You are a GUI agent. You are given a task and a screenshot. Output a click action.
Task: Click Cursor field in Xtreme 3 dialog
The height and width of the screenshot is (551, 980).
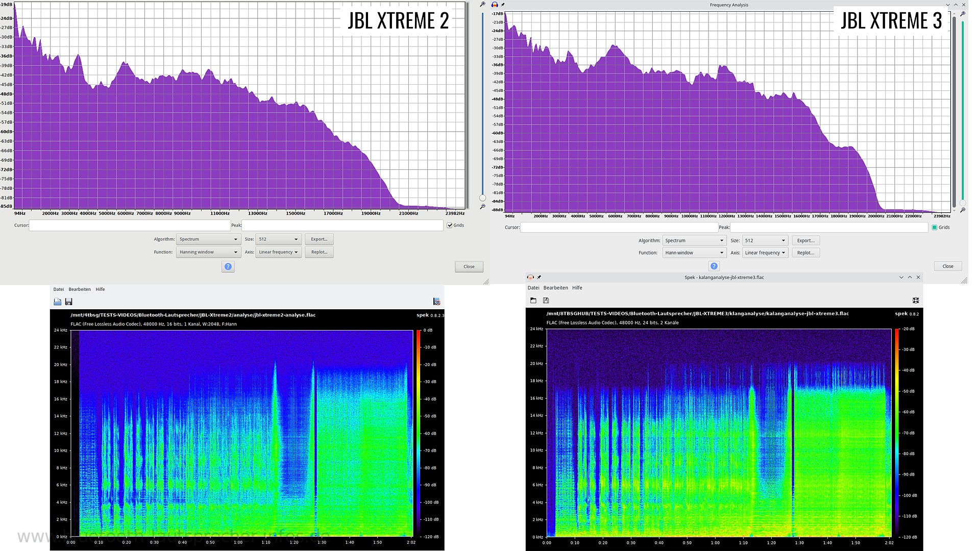click(x=619, y=227)
